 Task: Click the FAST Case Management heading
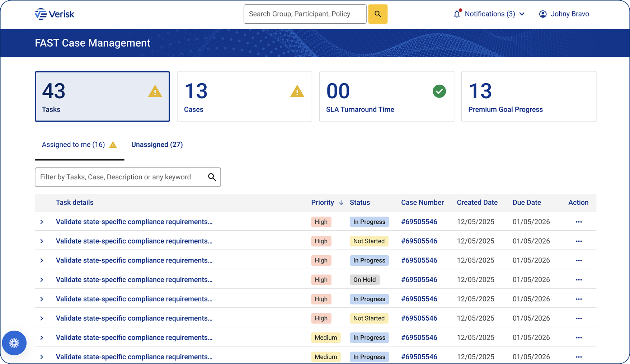[93, 43]
